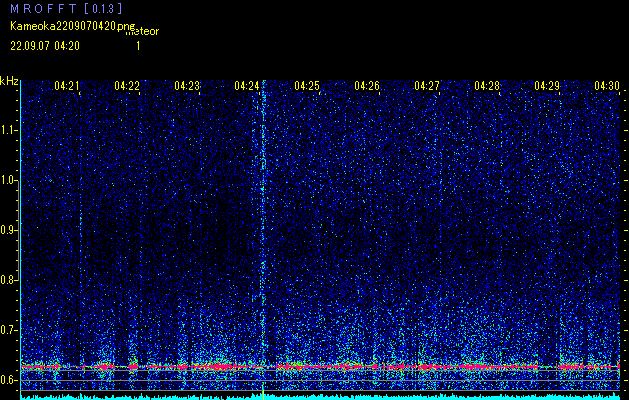Click the 04:26 time marker
This screenshot has height=400, width=629.
[367, 85]
